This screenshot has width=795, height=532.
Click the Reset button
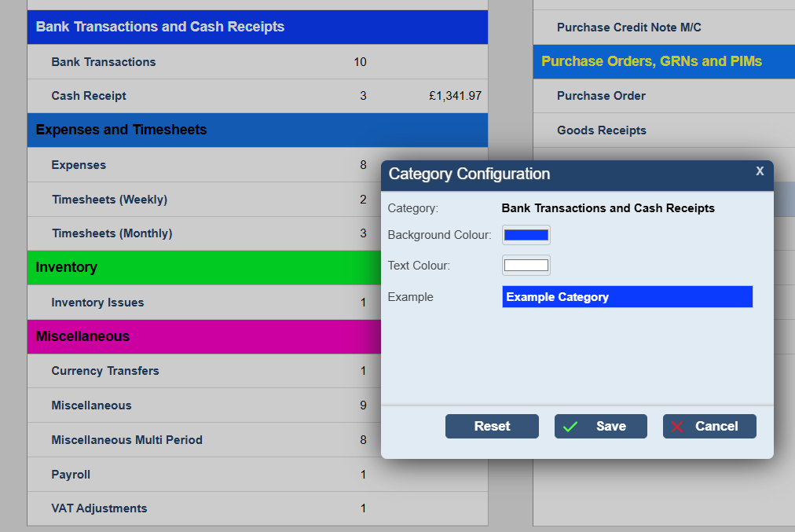492,426
